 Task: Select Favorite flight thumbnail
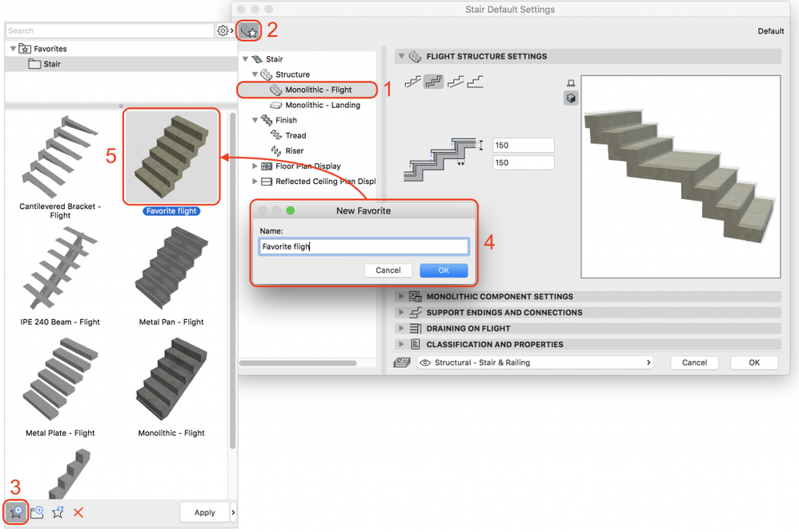point(171,157)
